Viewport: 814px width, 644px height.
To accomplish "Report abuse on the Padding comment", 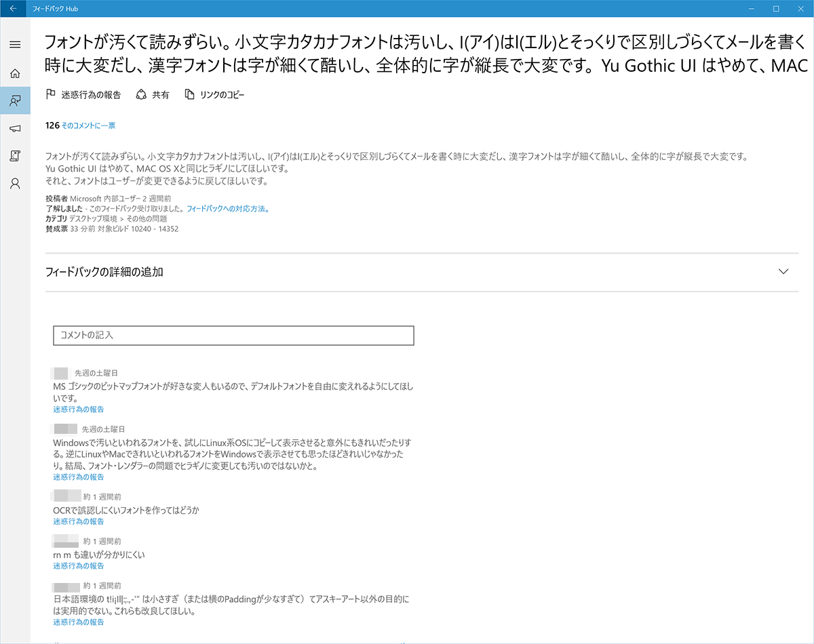I will 78,622.
